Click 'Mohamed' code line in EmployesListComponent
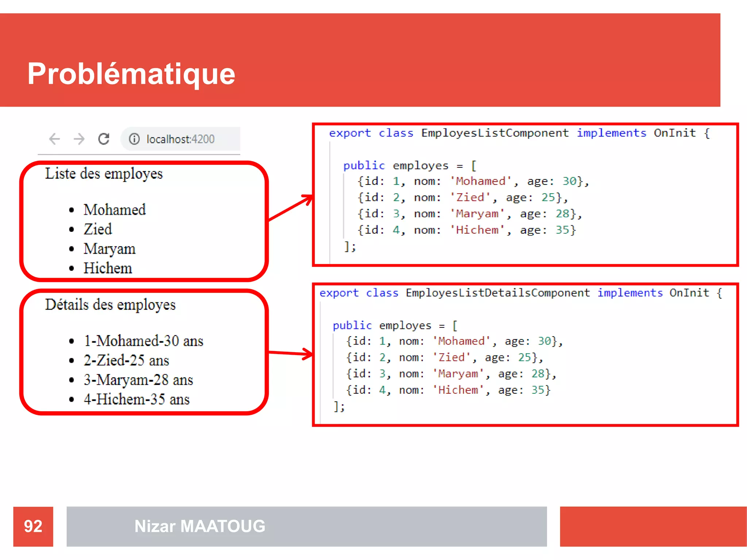 [473, 182]
